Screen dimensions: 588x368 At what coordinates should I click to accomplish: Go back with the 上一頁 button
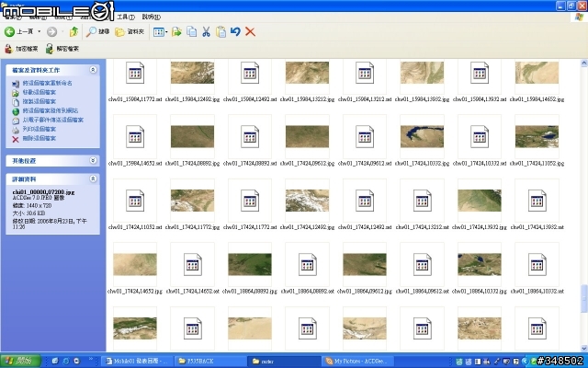(18, 32)
